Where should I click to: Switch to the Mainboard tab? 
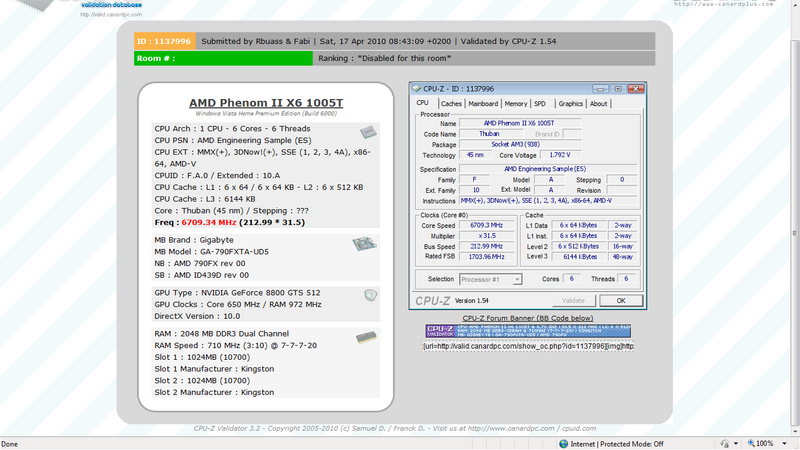(x=483, y=103)
